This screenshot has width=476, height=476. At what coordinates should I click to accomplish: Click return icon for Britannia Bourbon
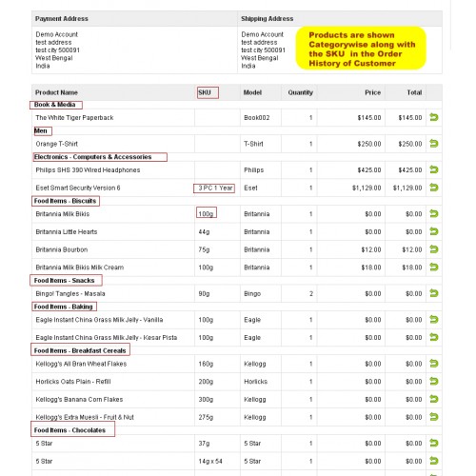(434, 249)
